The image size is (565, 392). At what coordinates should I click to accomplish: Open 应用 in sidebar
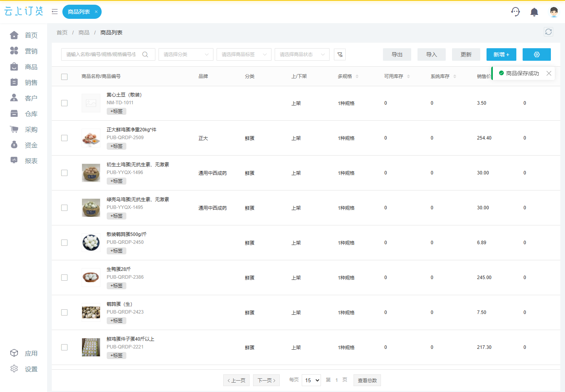[24, 353]
